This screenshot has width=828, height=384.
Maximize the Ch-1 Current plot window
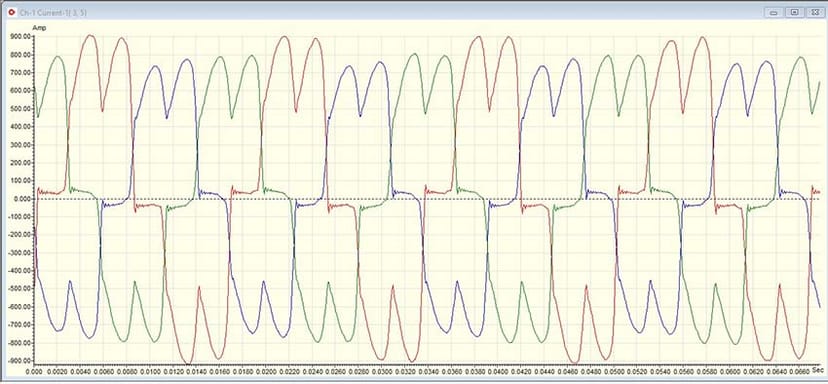point(794,13)
